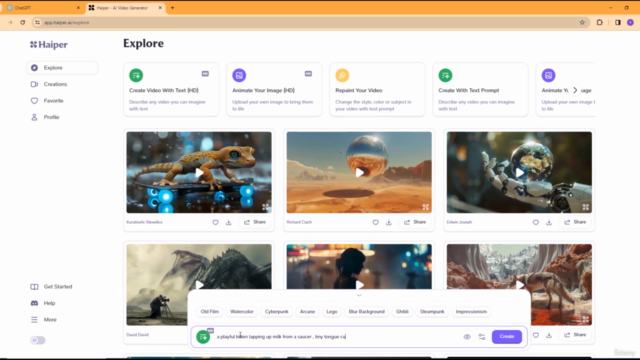Click green icon on Create With Text Prompt card
Viewport: 640px width, 360px height.
point(445,75)
